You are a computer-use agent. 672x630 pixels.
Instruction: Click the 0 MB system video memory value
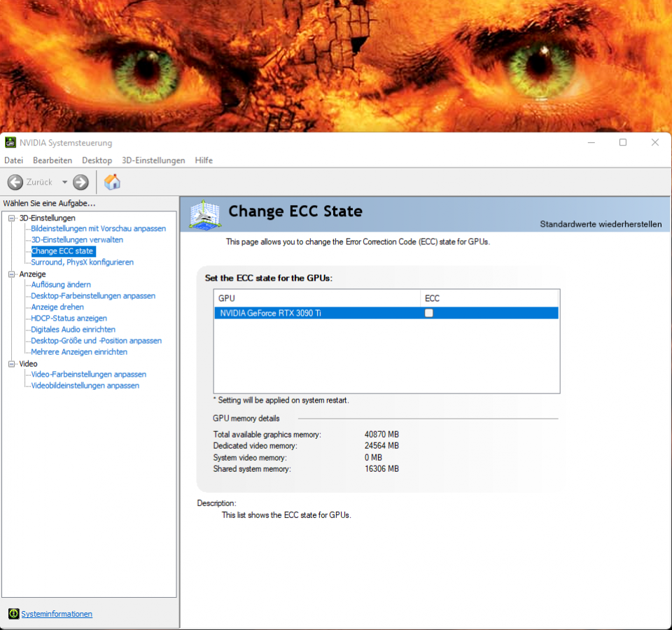tap(373, 458)
